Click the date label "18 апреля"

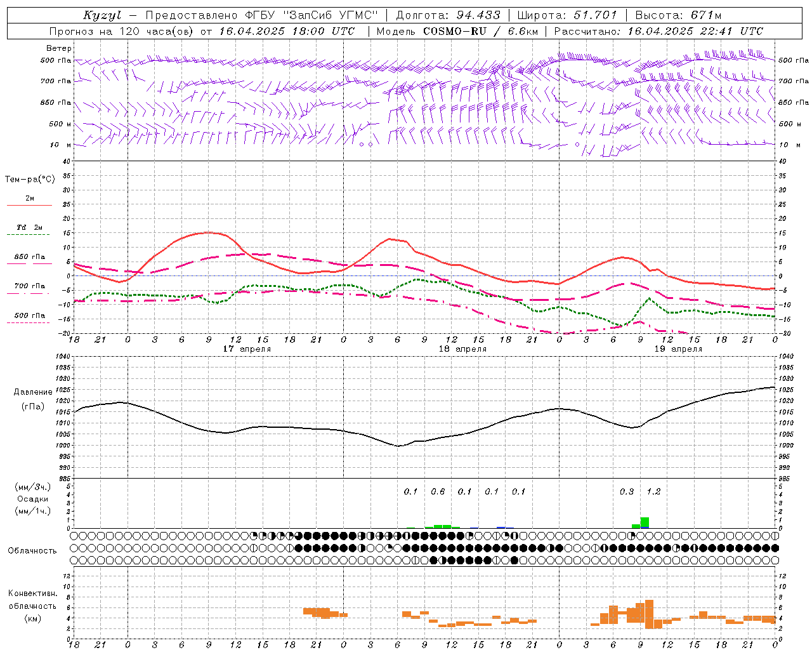point(462,349)
